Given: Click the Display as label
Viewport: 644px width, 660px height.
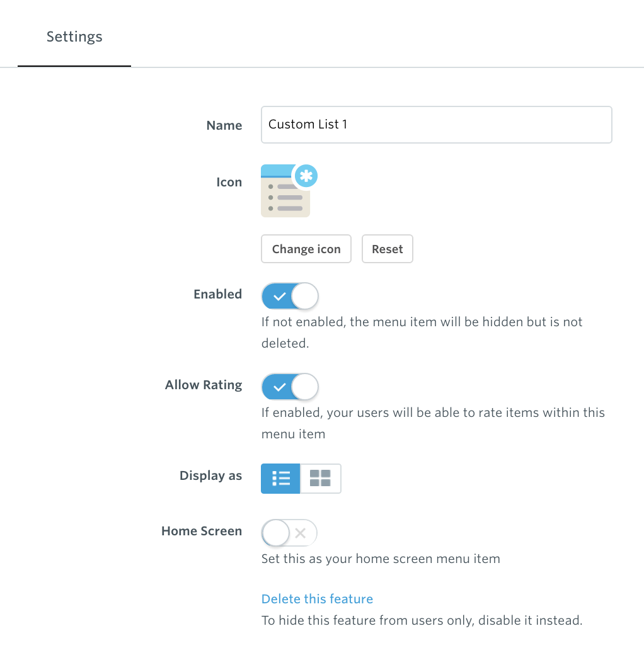Looking at the screenshot, I should pyautogui.click(x=210, y=475).
